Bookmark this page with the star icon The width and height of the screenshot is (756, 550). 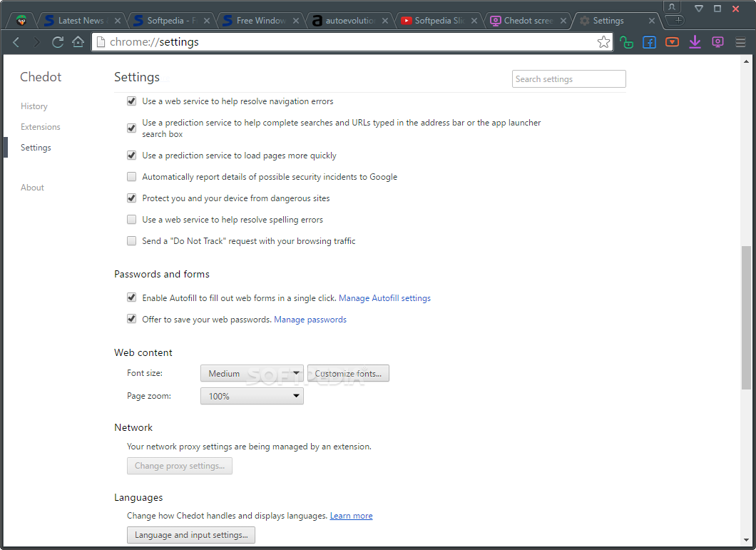point(603,43)
